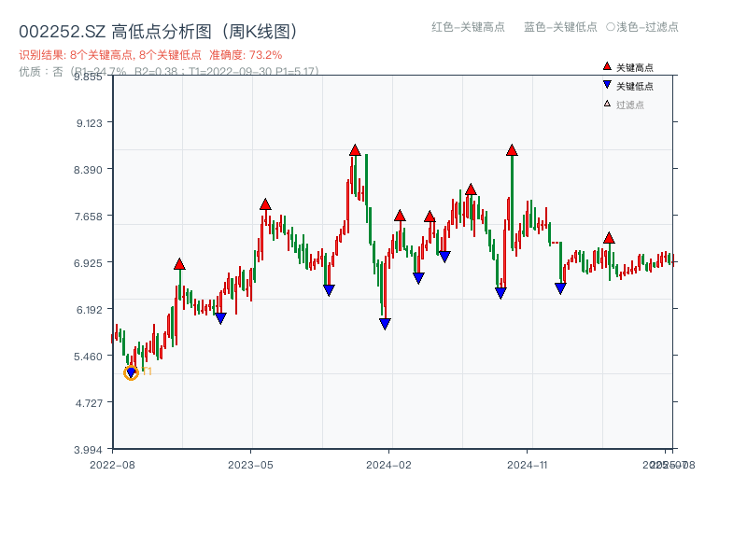Click the y-axis label 5.460

88,357
